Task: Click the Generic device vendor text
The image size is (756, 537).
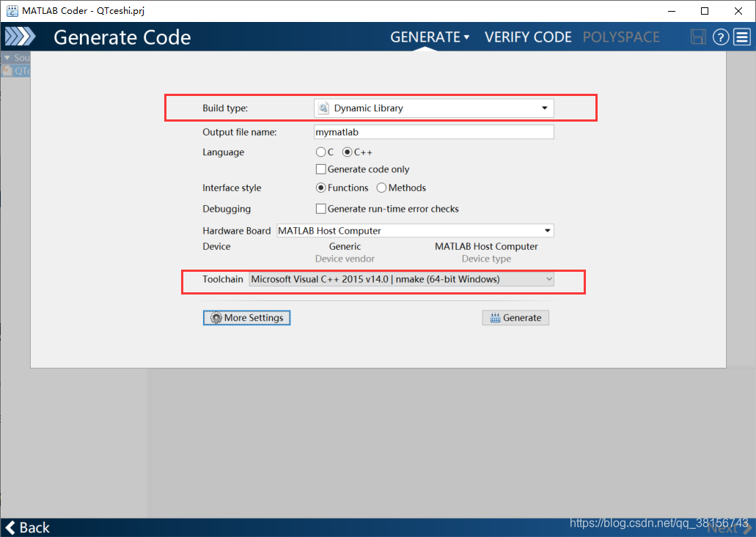Action: coord(345,246)
